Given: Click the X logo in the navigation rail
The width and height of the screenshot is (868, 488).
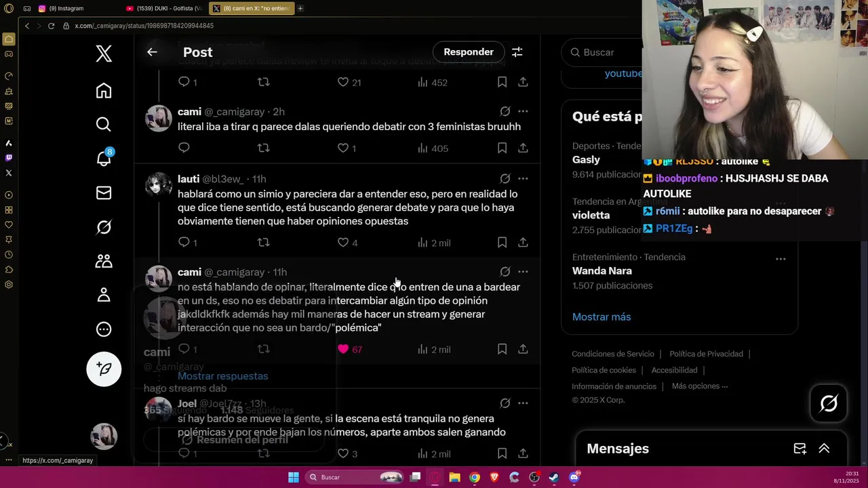Looking at the screenshot, I should (104, 54).
